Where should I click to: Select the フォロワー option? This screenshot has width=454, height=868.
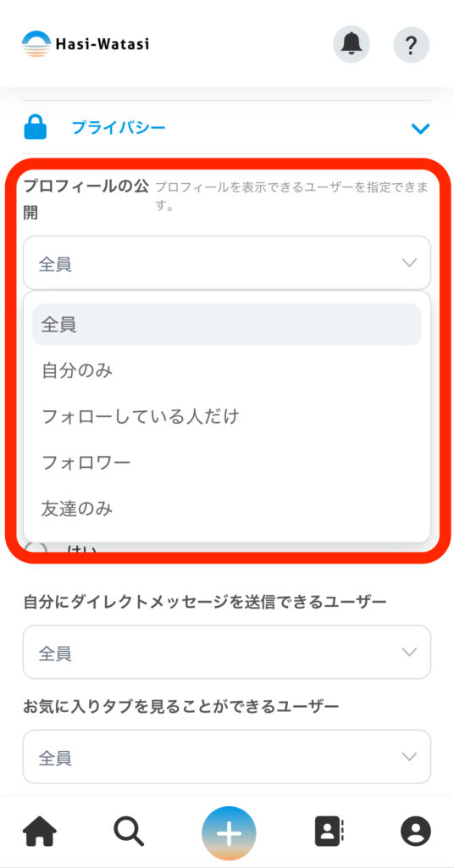pos(227,462)
